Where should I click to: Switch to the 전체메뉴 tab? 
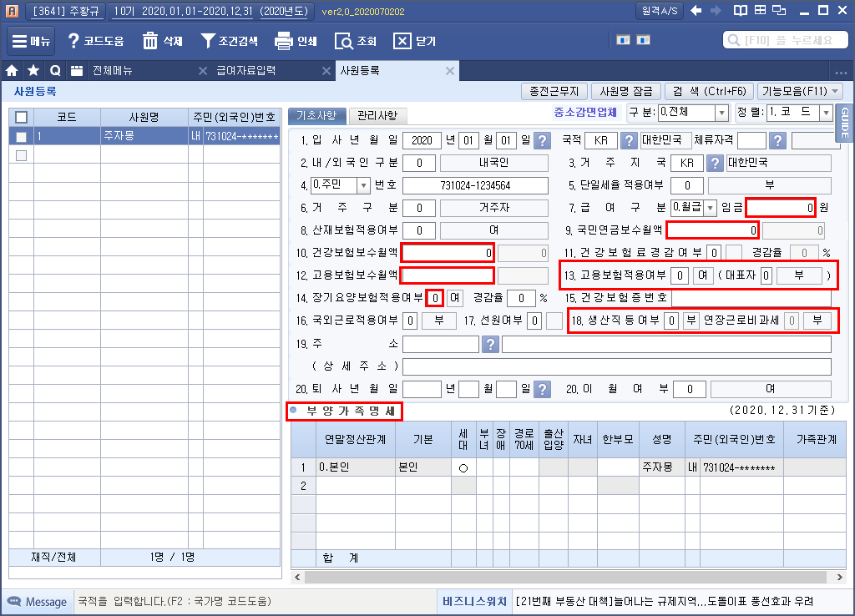(x=113, y=70)
